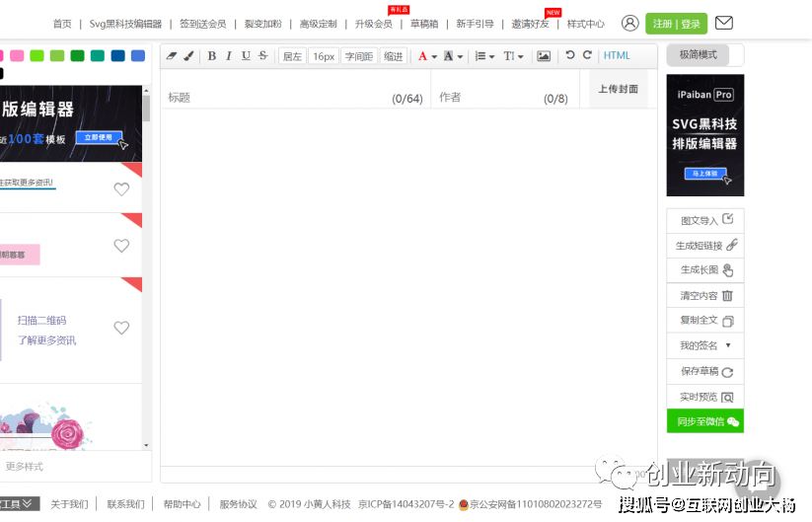The image size is (812, 522).
Task: Click 生成长图 button
Action: click(705, 270)
